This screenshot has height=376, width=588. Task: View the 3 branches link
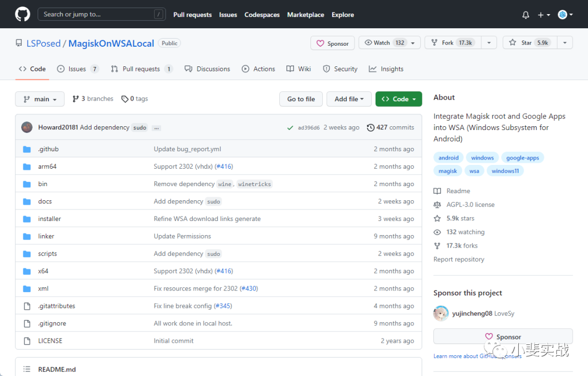click(93, 98)
